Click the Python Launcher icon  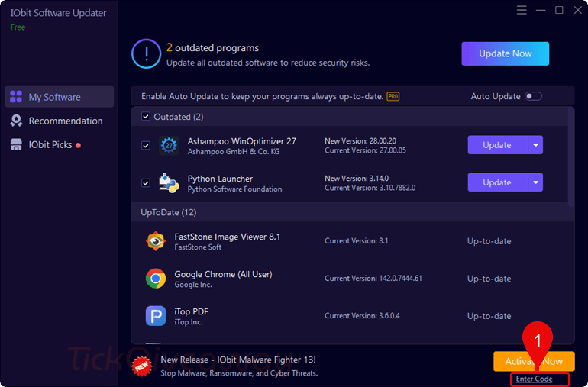click(169, 183)
